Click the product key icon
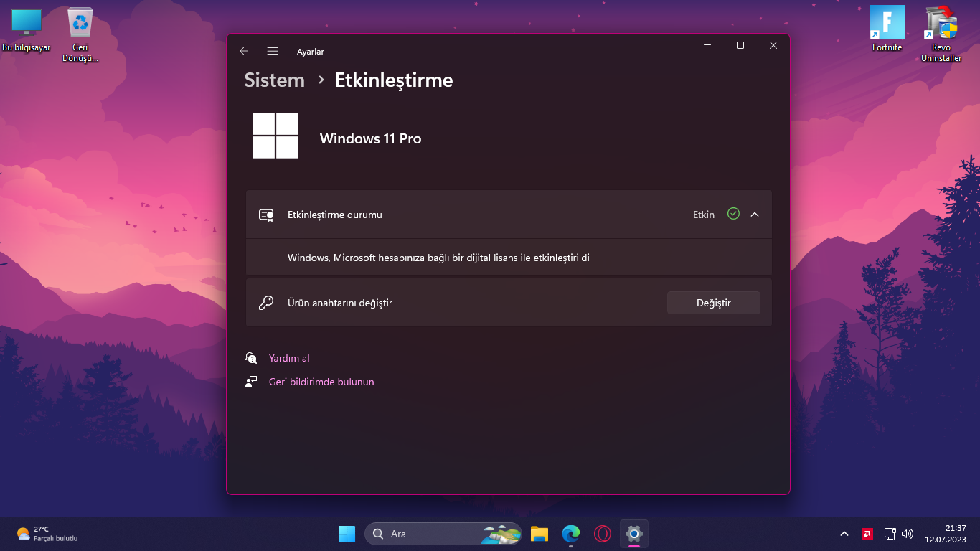 [x=266, y=303]
